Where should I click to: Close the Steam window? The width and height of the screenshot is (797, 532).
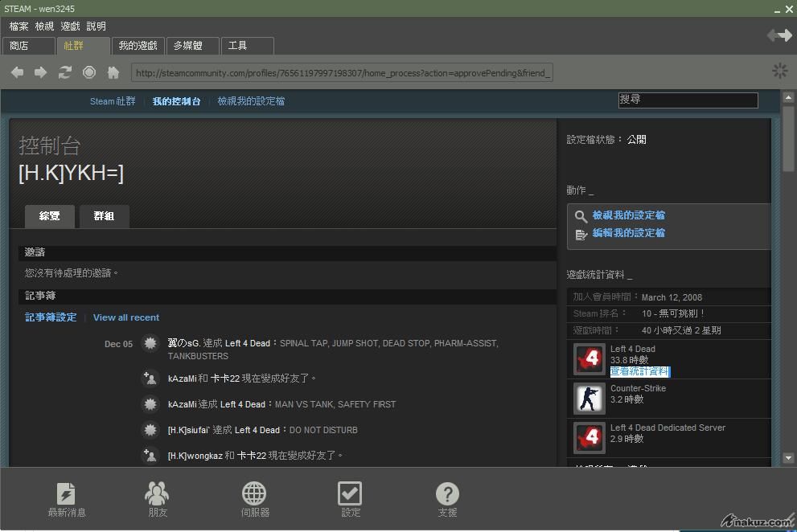click(x=790, y=9)
